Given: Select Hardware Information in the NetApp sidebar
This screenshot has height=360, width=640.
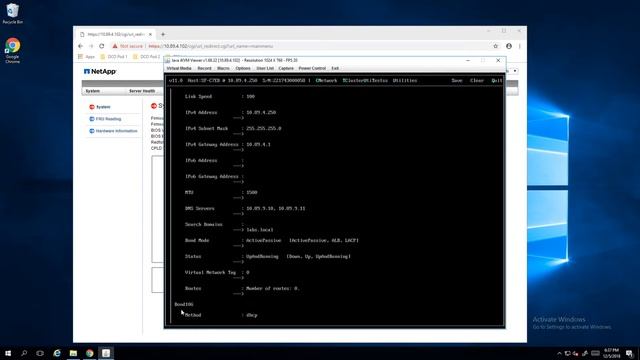Looking at the screenshot, I should pos(117,131).
